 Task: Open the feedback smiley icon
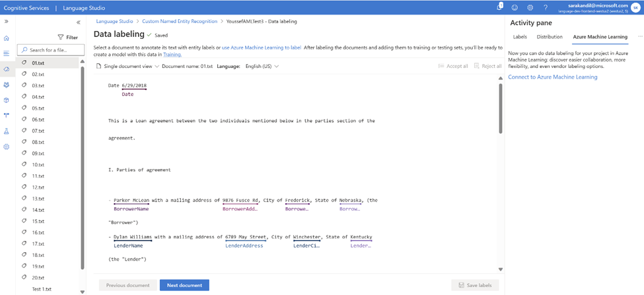(515, 7)
